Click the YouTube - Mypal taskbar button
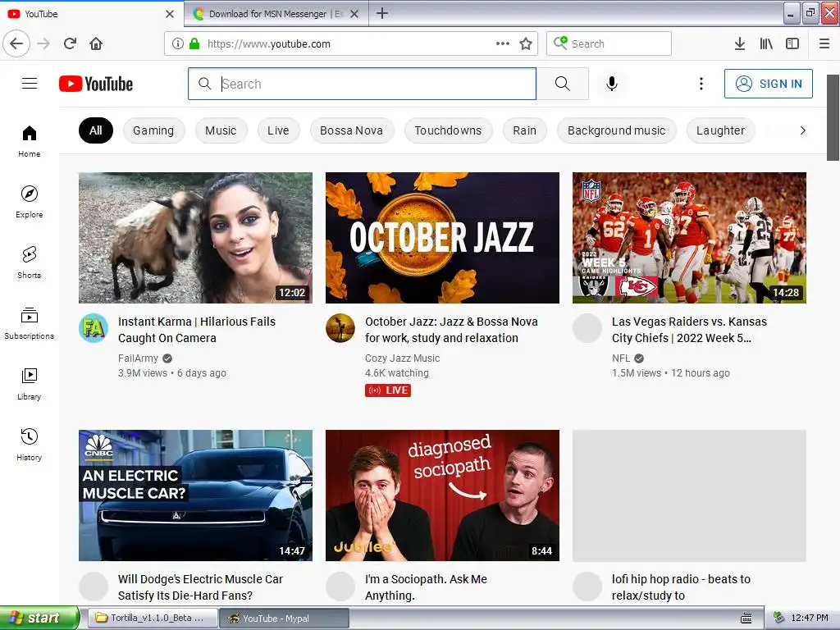The width and height of the screenshot is (840, 630). click(x=284, y=619)
